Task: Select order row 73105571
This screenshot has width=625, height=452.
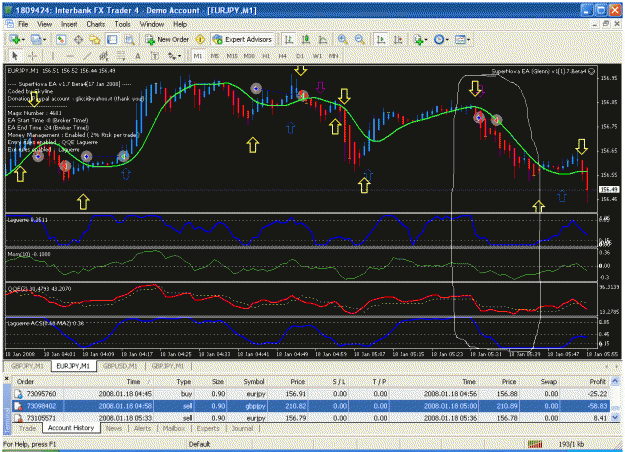Action: pos(312,418)
